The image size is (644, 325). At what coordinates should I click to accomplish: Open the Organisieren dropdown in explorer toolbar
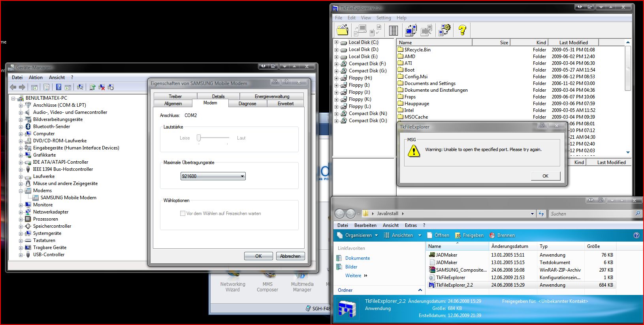click(358, 235)
